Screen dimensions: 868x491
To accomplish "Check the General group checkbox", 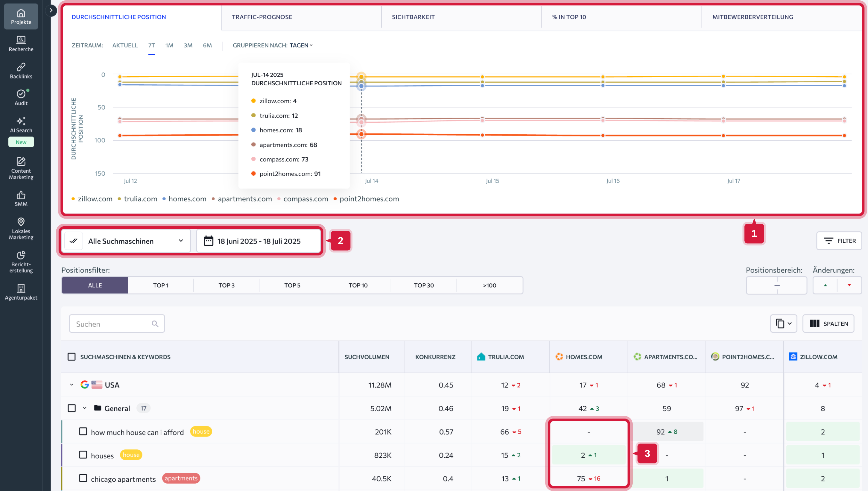I will tap(71, 408).
